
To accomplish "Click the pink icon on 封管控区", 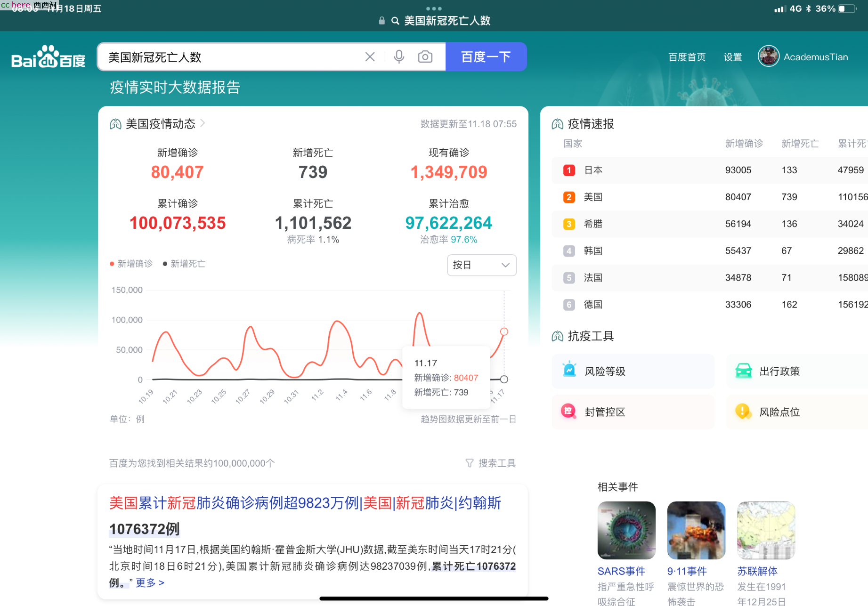I will pos(569,412).
